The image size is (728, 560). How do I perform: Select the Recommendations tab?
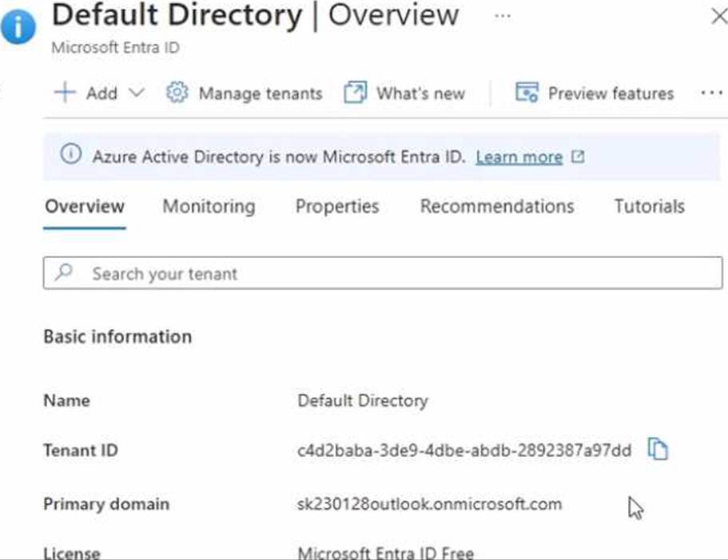coord(496,206)
